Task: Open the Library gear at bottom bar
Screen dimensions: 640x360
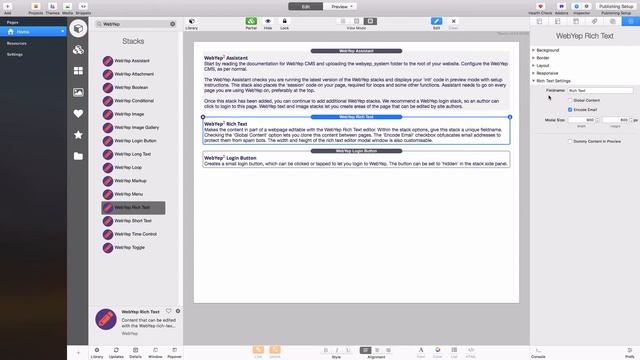Action: [x=97, y=350]
